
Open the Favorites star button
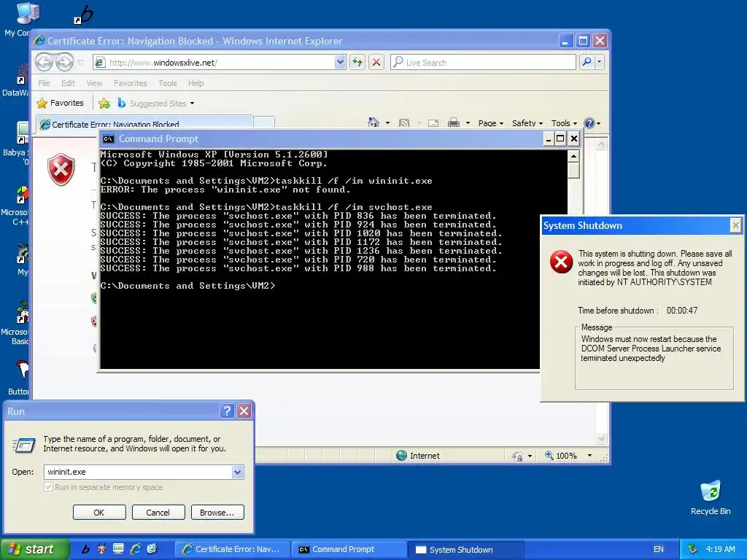click(x=60, y=103)
